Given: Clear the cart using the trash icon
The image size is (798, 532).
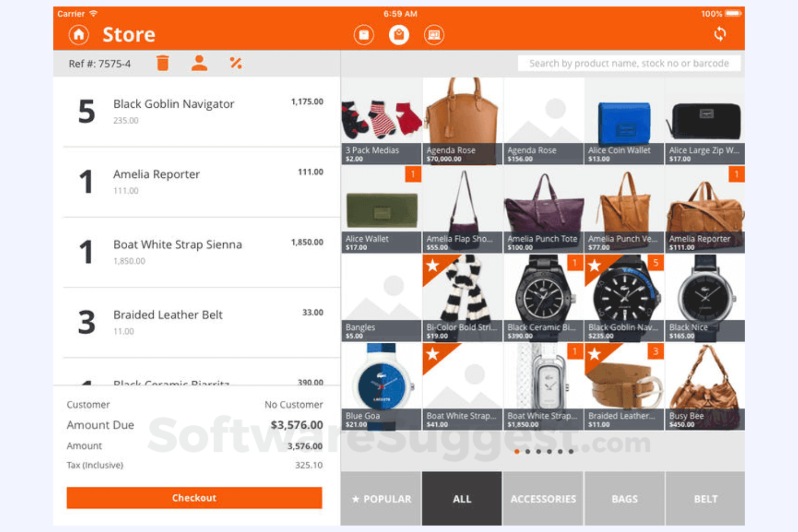Looking at the screenshot, I should 162,63.
